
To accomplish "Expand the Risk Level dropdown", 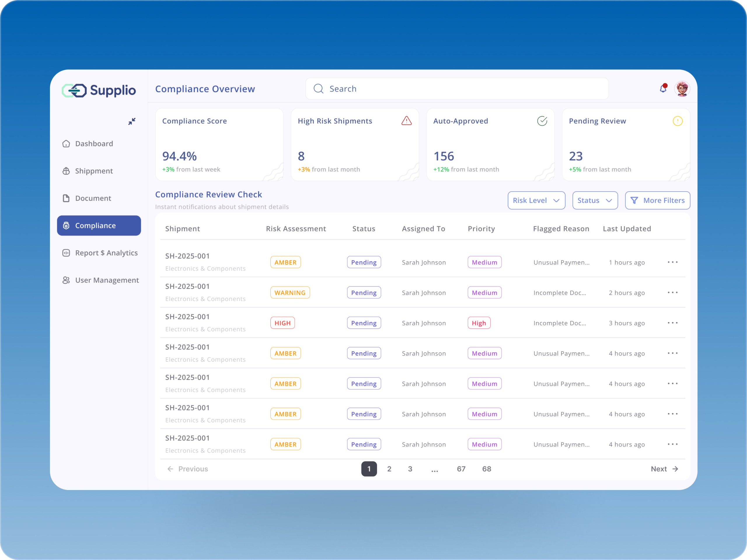I will point(536,200).
